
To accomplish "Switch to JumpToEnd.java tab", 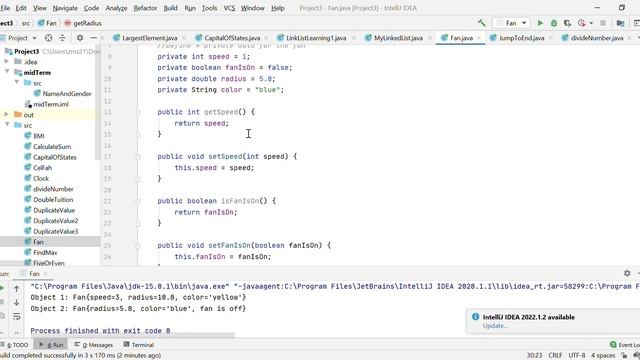I will [522, 38].
